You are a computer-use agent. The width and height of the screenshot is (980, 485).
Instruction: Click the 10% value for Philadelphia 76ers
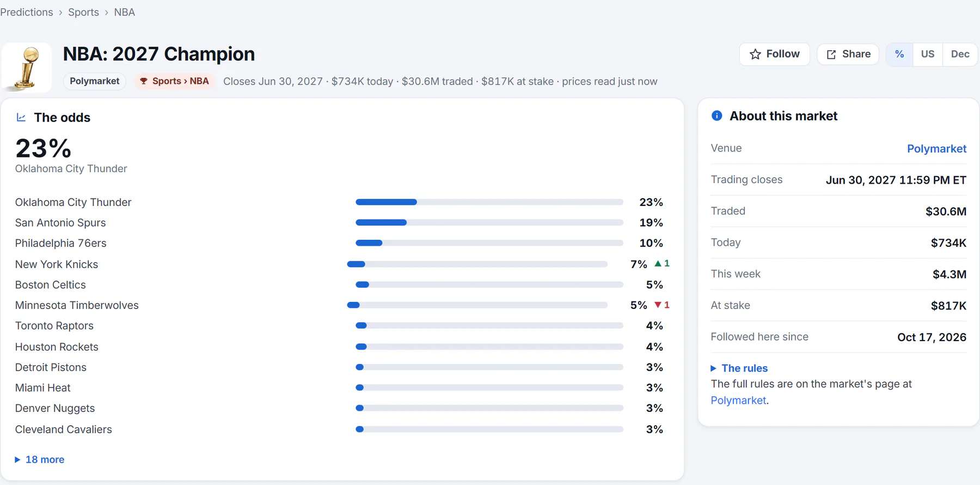(x=651, y=243)
